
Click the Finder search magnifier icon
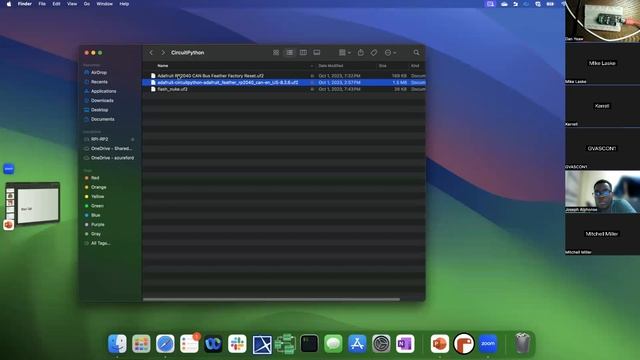click(x=416, y=53)
